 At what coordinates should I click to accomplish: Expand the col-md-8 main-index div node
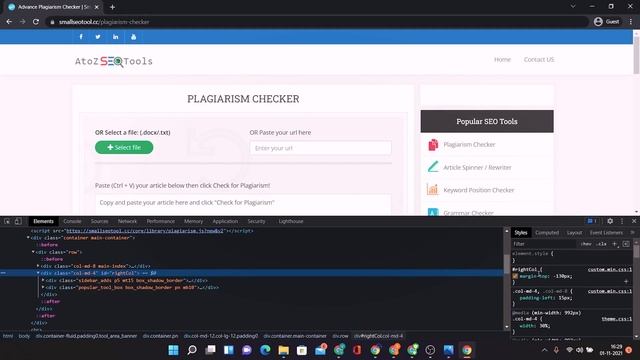tap(38, 266)
